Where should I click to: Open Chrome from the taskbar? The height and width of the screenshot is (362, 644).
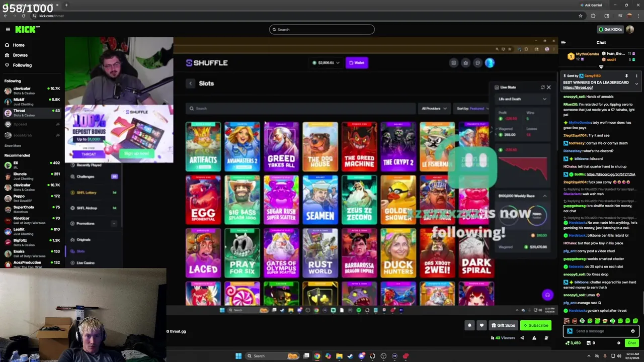click(317, 356)
